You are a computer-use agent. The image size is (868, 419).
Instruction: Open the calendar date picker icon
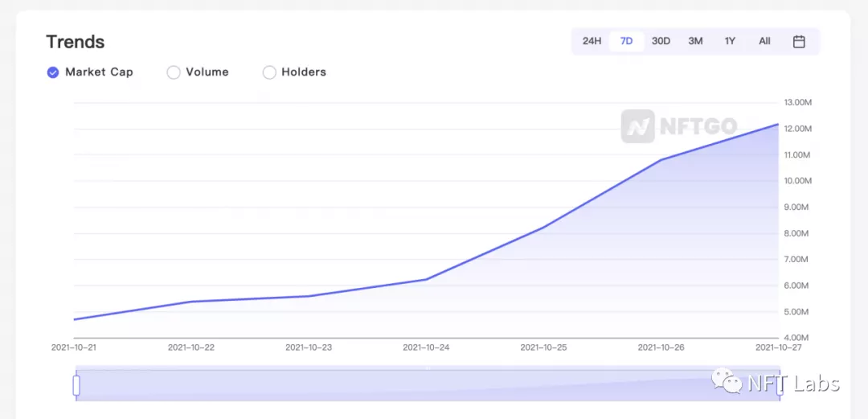(x=799, y=42)
